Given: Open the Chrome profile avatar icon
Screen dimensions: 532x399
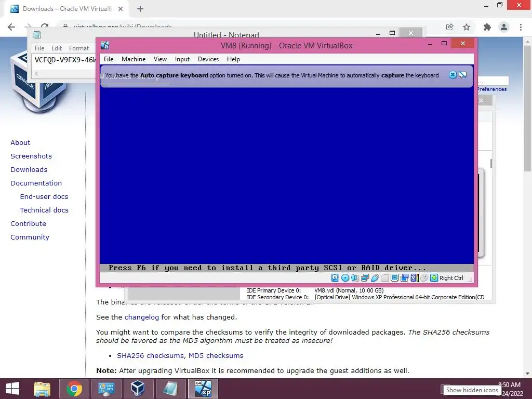Looking at the screenshot, I should [504, 27].
